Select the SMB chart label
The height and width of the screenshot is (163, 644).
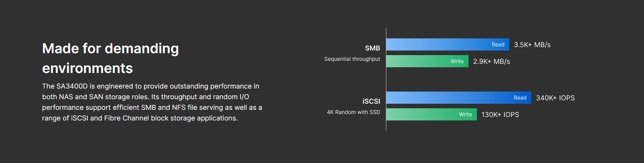coord(372,48)
